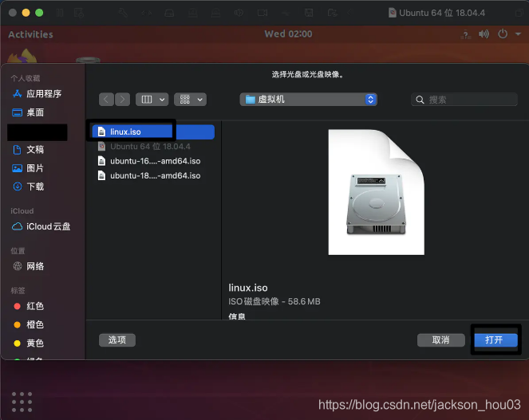Expand the Ubuntu system menu arrow
The height and width of the screenshot is (420, 529).
[518, 34]
